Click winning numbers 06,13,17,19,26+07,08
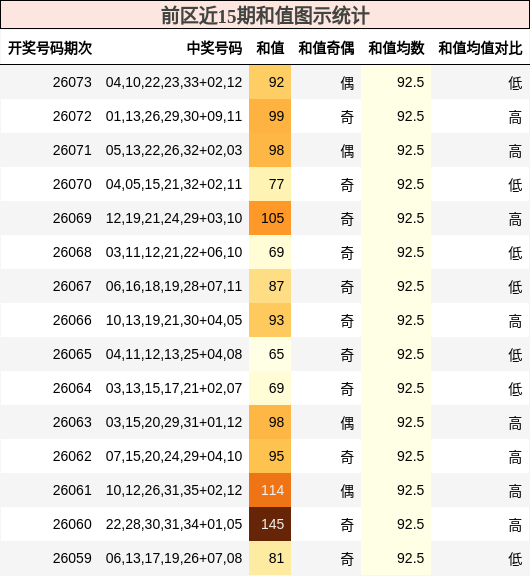The width and height of the screenshot is (530, 576). click(x=174, y=558)
